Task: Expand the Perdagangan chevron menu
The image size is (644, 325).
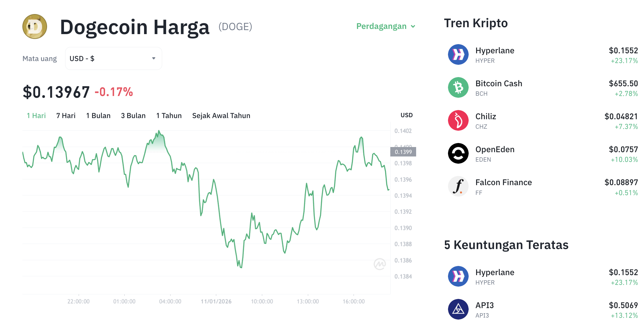Action: tap(413, 26)
